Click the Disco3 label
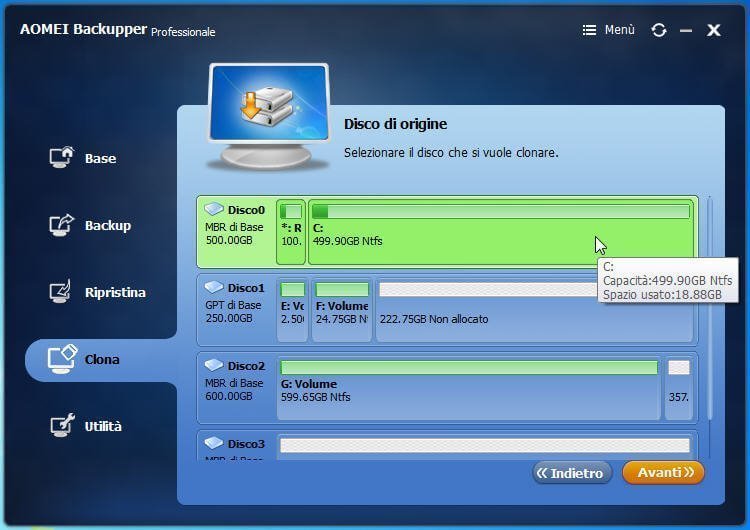 pos(246,444)
